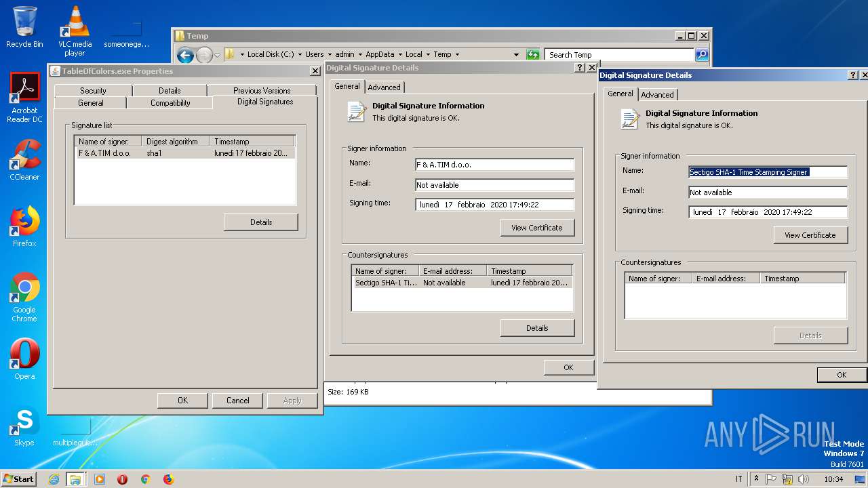
Task: Open Windows Explorer taskbar button
Action: [75, 479]
